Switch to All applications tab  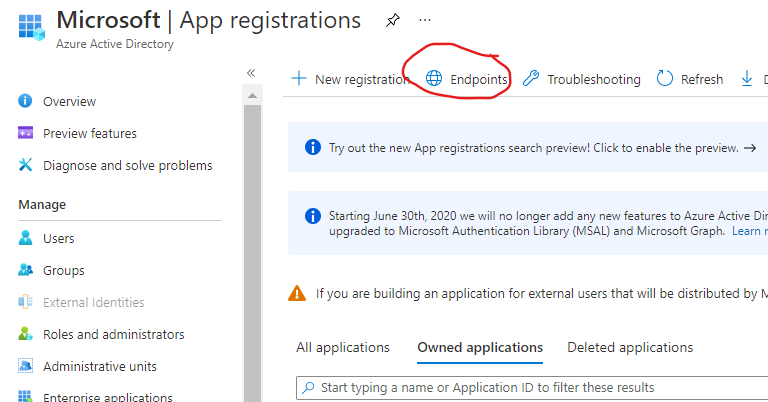point(343,347)
